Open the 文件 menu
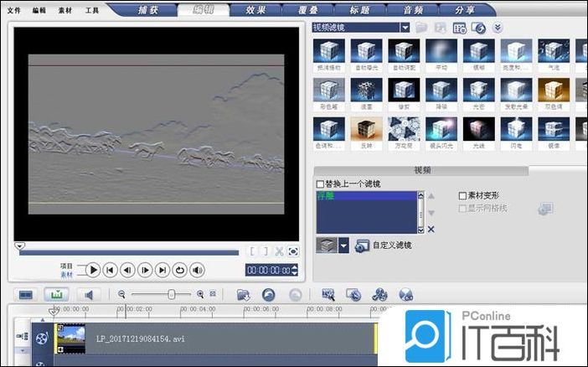This screenshot has width=588, height=367. click(15, 11)
